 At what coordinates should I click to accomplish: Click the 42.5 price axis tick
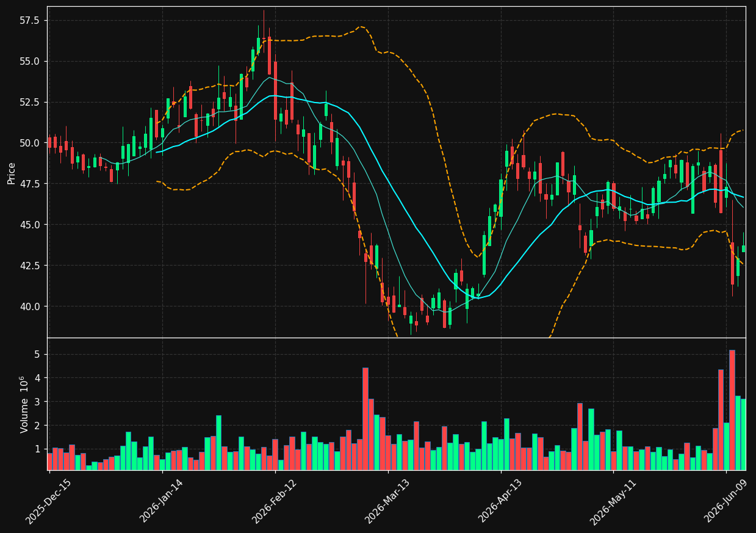click(x=30, y=266)
